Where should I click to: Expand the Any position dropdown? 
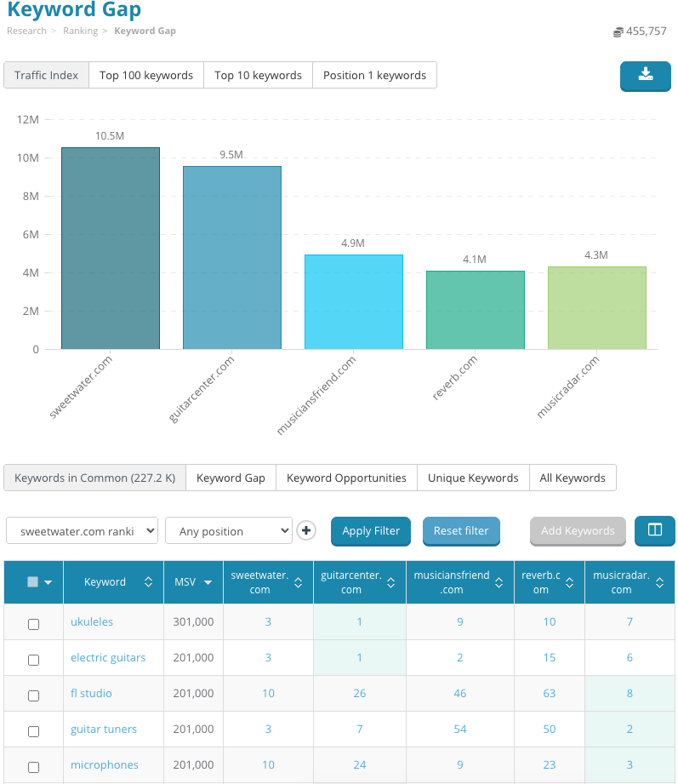[x=228, y=531]
